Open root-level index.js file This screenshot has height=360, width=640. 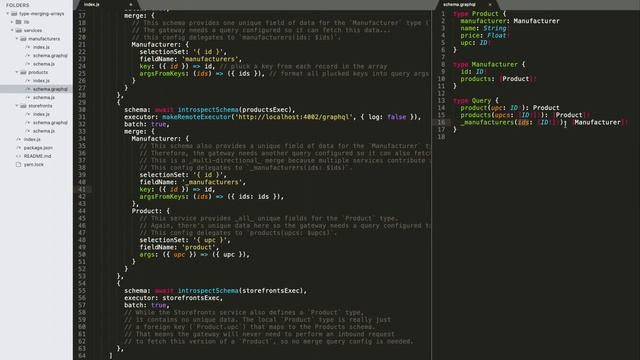(x=32, y=139)
